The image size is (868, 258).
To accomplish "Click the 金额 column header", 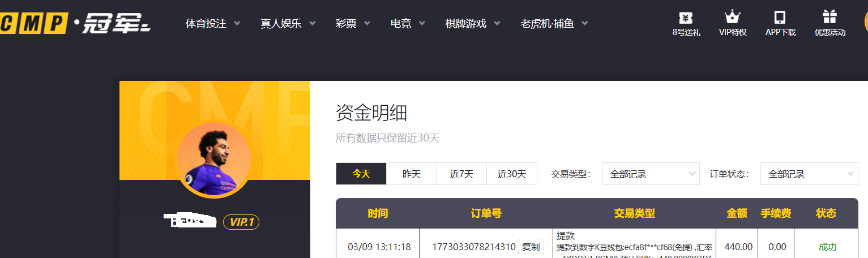I will coord(737,213).
